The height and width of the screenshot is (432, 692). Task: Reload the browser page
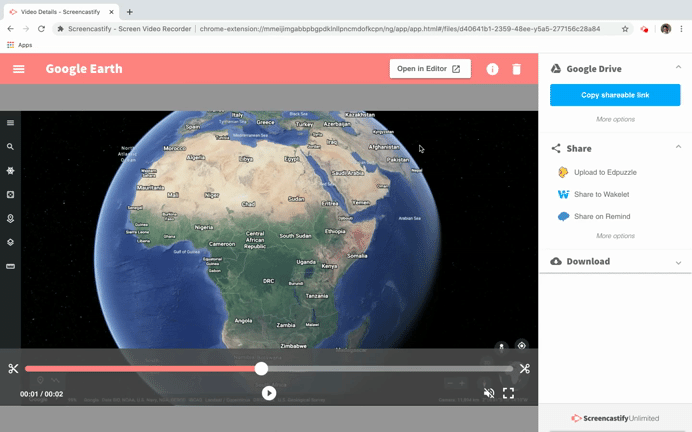[41, 29]
